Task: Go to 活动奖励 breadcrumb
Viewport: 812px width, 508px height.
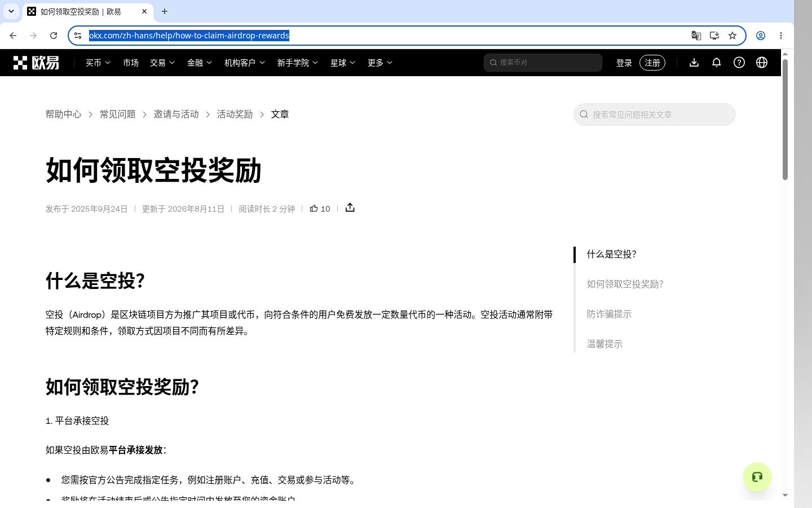Action: point(235,114)
